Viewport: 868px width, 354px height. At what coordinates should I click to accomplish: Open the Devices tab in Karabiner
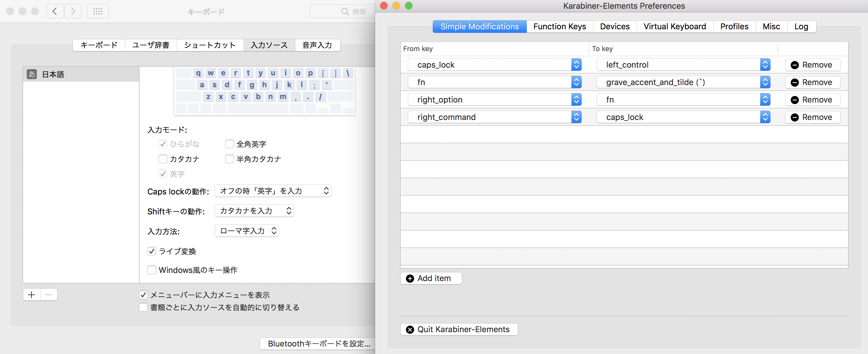[x=615, y=26]
